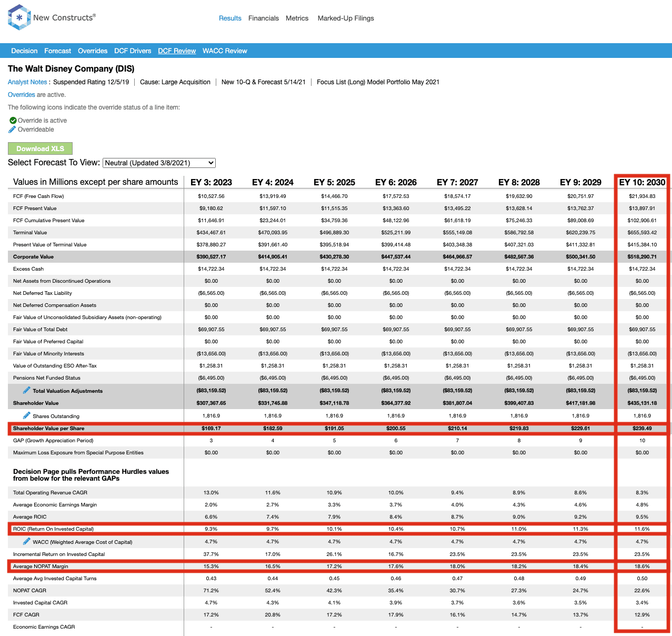The width and height of the screenshot is (672, 636).
Task: Click the 37.7% Incremental Return value
Action: [x=211, y=554]
